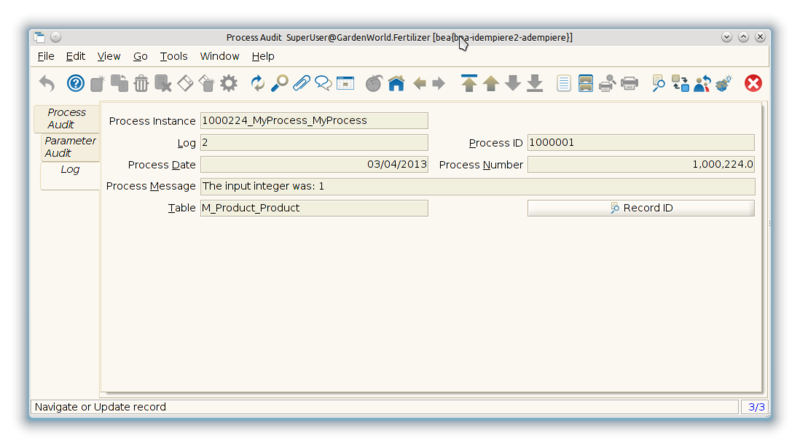Click the Refresh/Requery toolbar icon
This screenshot has height=447, width=800.
(x=258, y=83)
